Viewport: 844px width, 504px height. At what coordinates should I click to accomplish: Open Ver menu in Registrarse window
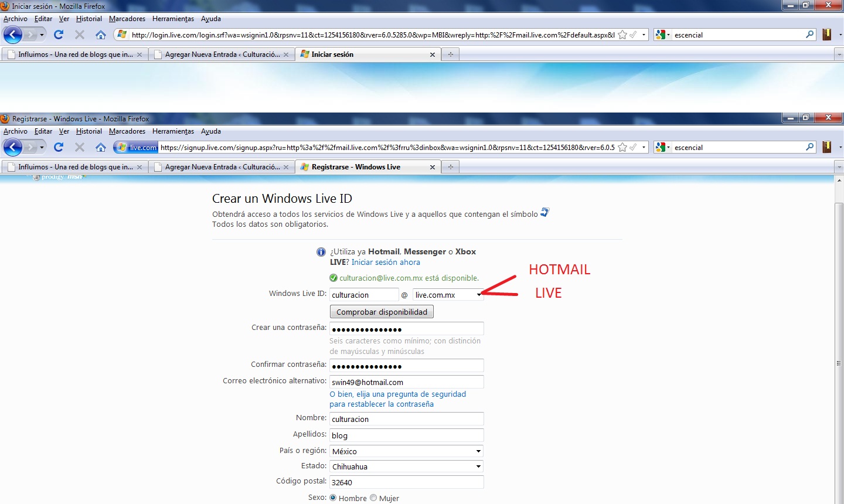[64, 131]
